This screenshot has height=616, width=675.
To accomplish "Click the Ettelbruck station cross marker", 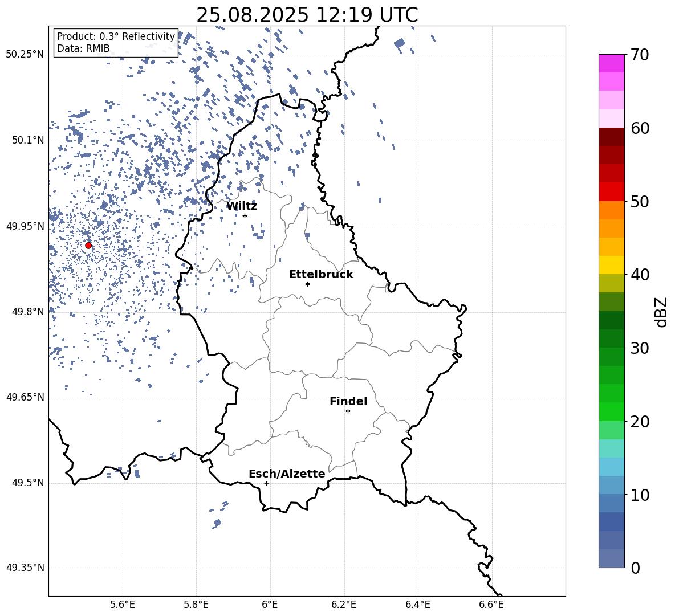I will tap(307, 284).
